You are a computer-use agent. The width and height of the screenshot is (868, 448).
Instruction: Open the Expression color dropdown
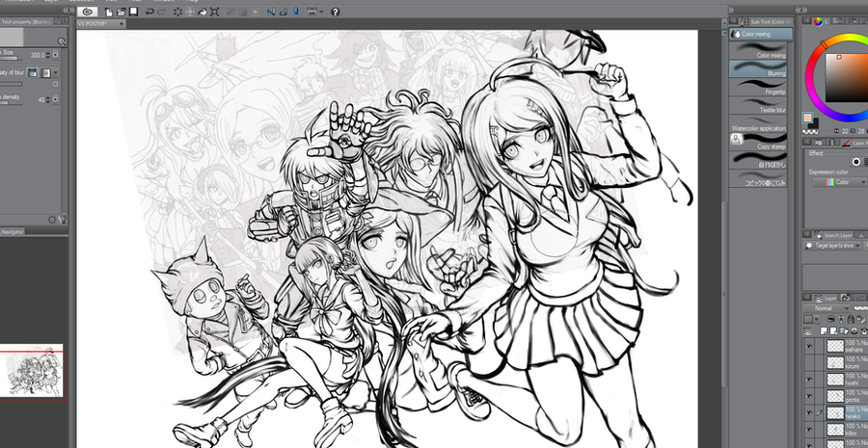(x=839, y=182)
